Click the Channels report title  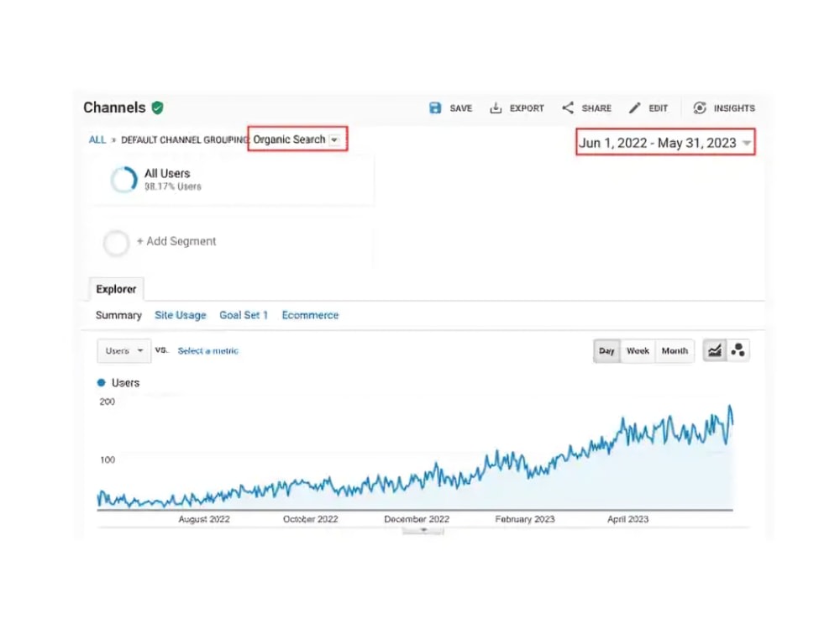point(114,108)
